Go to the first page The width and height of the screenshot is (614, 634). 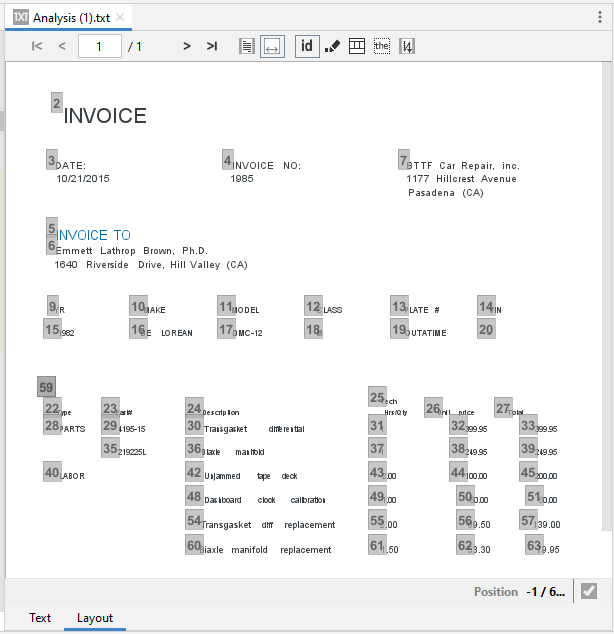point(37,46)
